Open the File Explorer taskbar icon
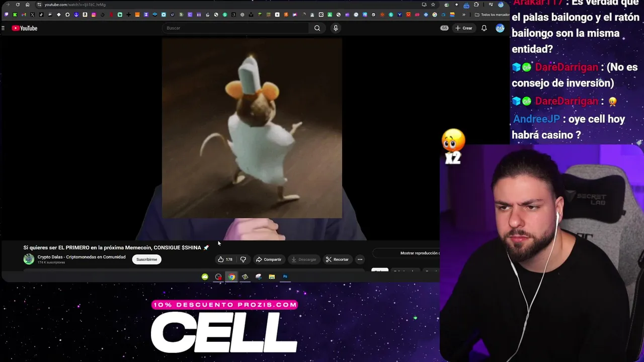644x362 pixels. click(272, 277)
